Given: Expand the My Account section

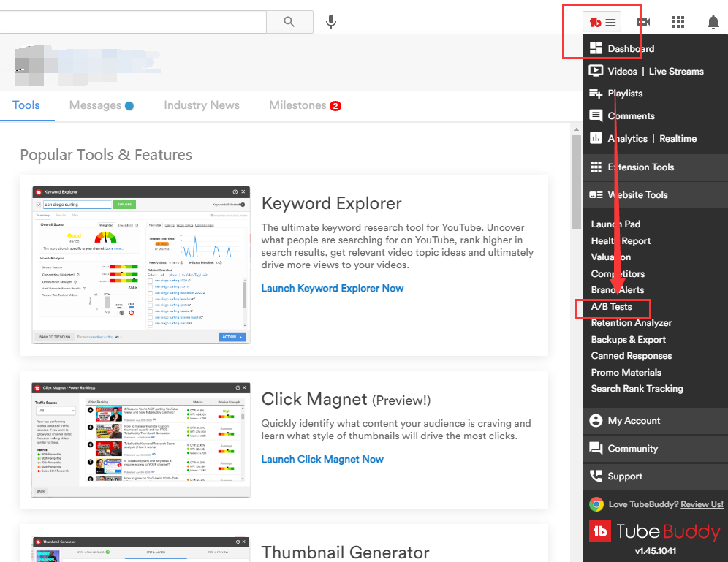Looking at the screenshot, I should [634, 421].
